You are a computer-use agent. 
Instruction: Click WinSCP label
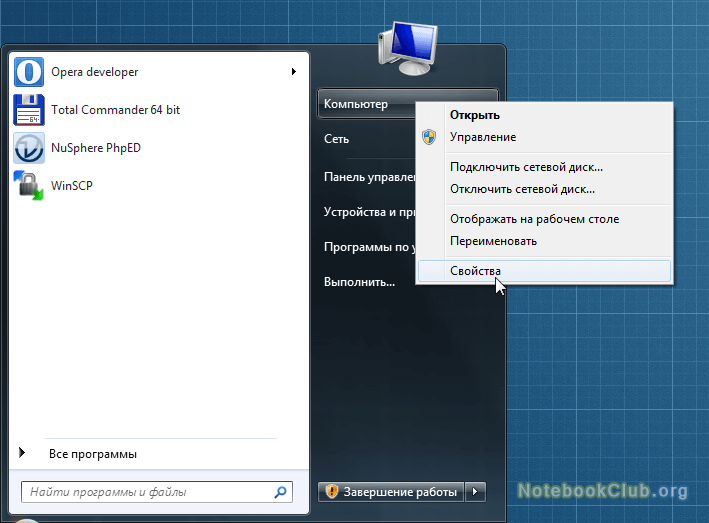click(72, 186)
